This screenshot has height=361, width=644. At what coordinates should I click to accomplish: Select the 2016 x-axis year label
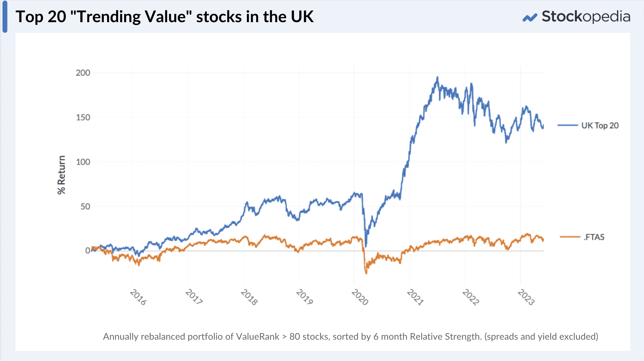click(x=138, y=297)
